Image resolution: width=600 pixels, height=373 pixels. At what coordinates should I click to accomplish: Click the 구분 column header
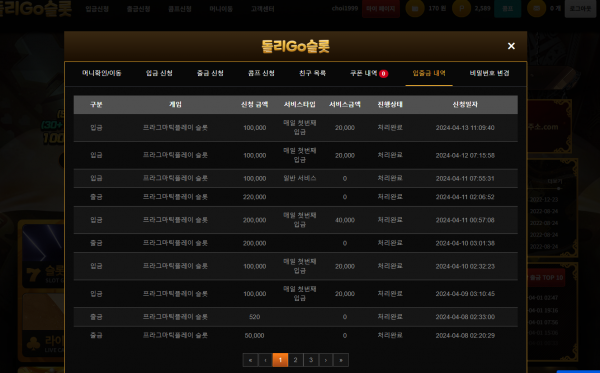(x=96, y=104)
